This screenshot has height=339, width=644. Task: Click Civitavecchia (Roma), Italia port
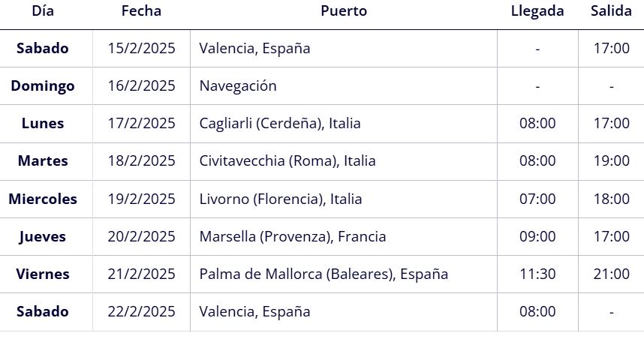point(287,160)
